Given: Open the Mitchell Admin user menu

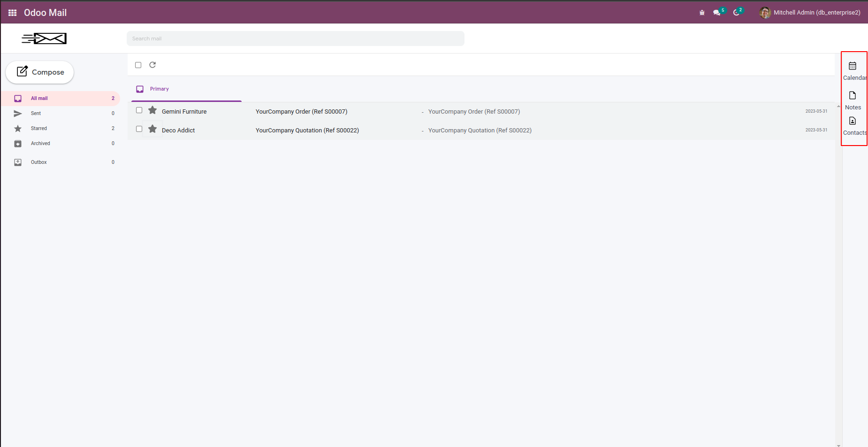Looking at the screenshot, I should point(810,13).
